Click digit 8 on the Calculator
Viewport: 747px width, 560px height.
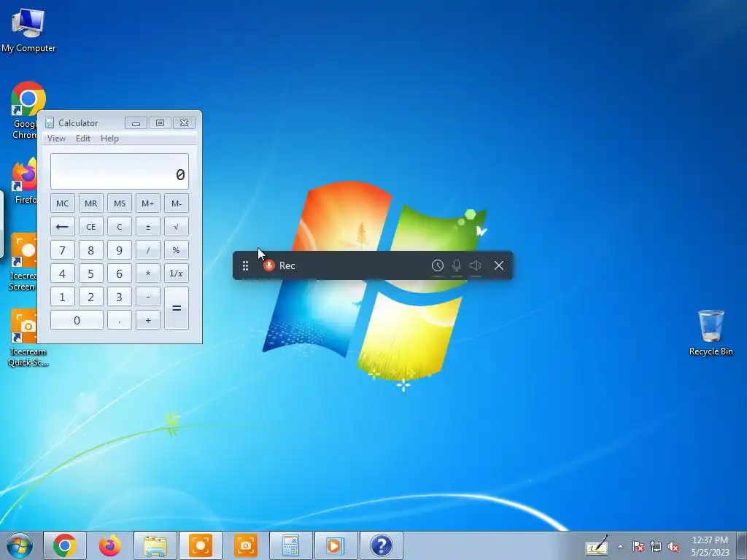click(91, 250)
